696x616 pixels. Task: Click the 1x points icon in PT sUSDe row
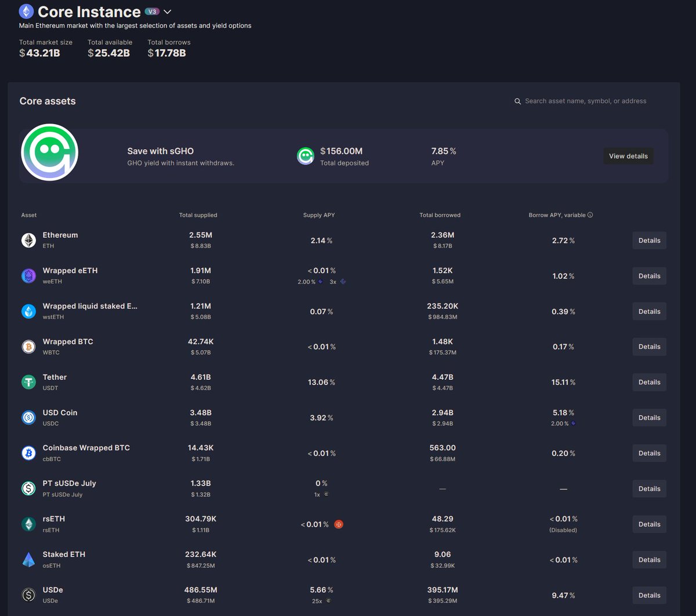click(327, 495)
